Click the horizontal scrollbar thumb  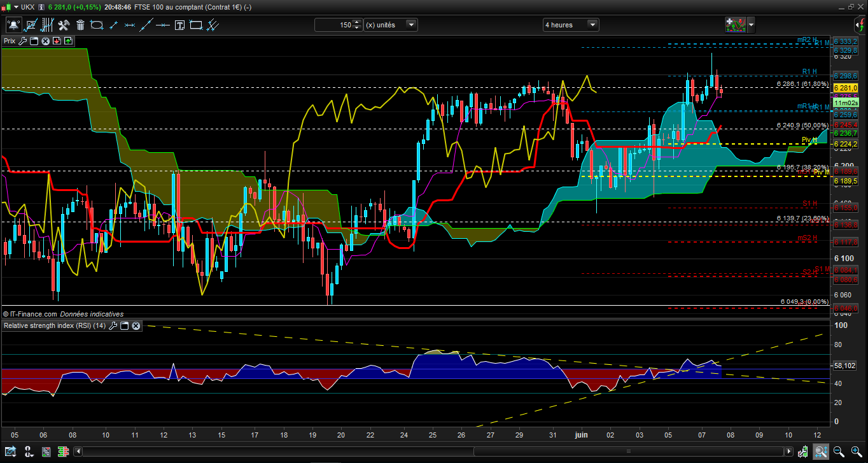pos(630,452)
